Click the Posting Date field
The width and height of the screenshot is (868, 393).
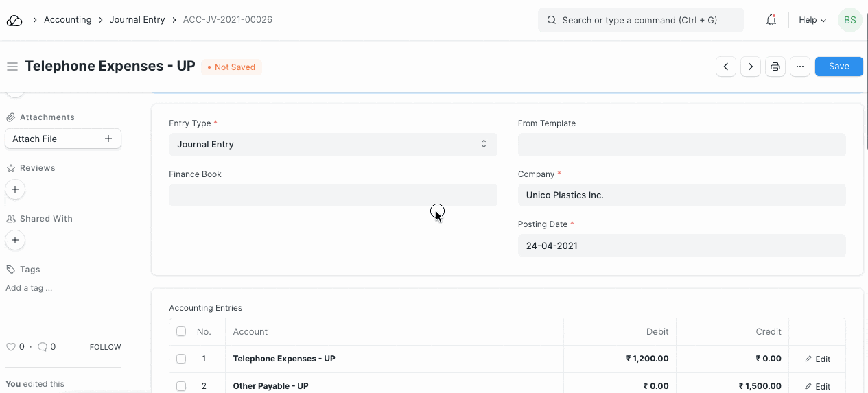(x=681, y=246)
